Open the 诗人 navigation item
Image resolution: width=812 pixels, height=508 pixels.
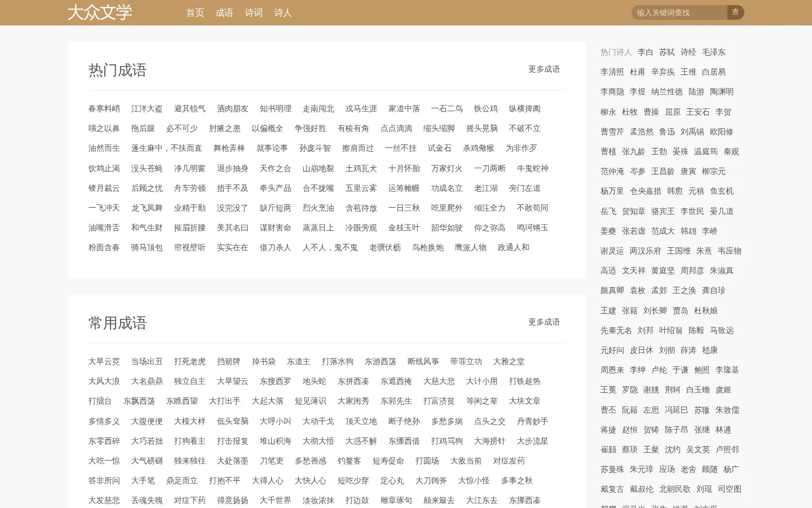pyautogui.click(x=283, y=12)
